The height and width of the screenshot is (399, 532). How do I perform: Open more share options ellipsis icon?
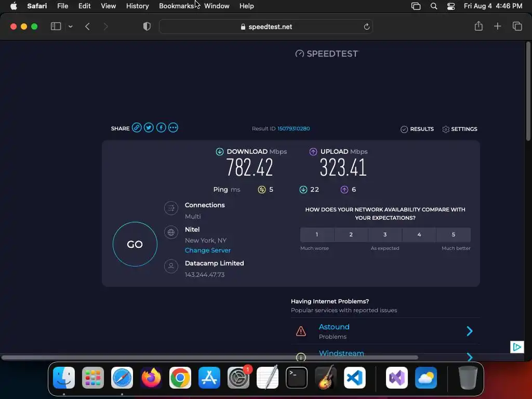pos(173,128)
